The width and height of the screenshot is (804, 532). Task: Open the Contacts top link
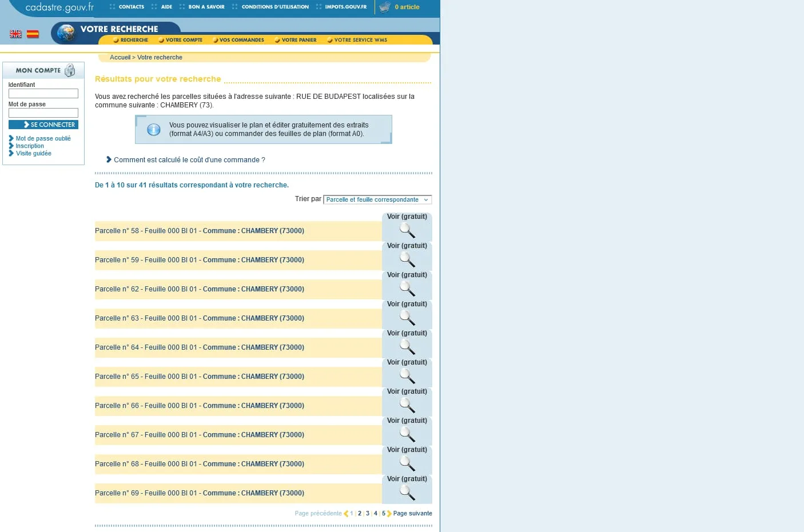click(x=132, y=7)
